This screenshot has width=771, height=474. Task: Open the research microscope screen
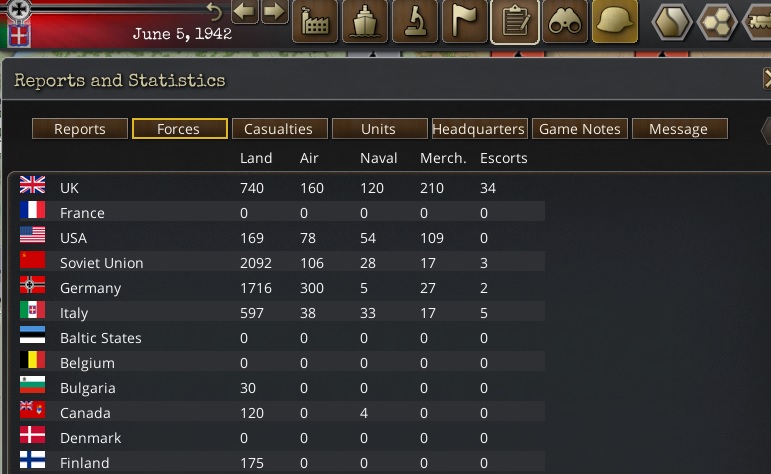(x=415, y=21)
